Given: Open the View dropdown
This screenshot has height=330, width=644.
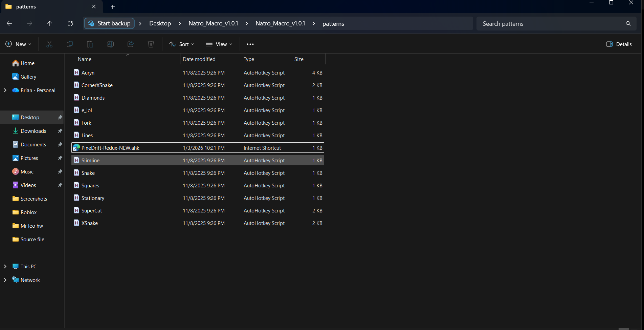Looking at the screenshot, I should click(219, 44).
